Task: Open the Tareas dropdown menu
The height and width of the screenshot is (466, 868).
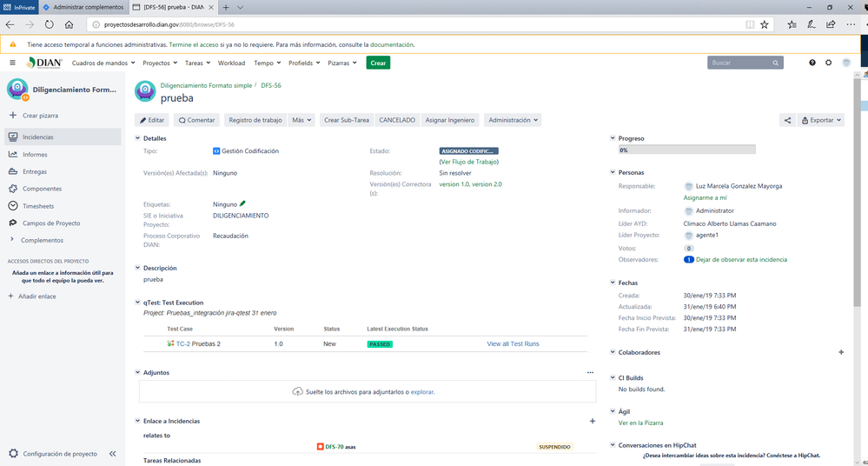Action: [x=197, y=63]
